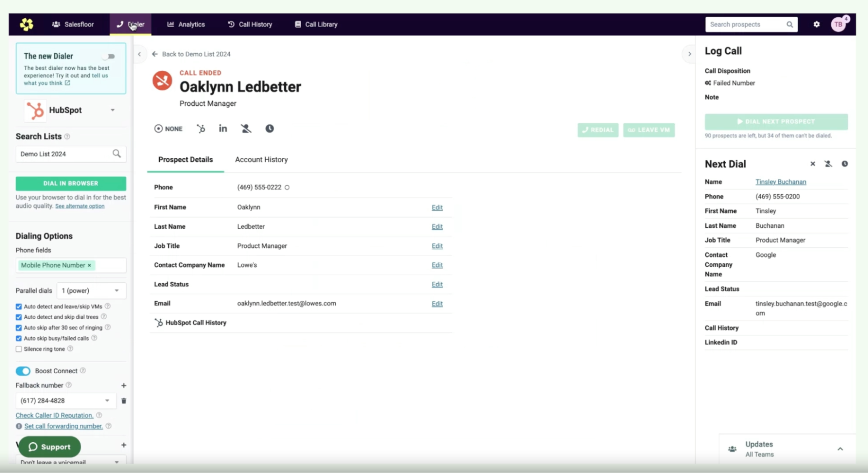
Task: Open settings gear in top bar
Action: (x=816, y=24)
